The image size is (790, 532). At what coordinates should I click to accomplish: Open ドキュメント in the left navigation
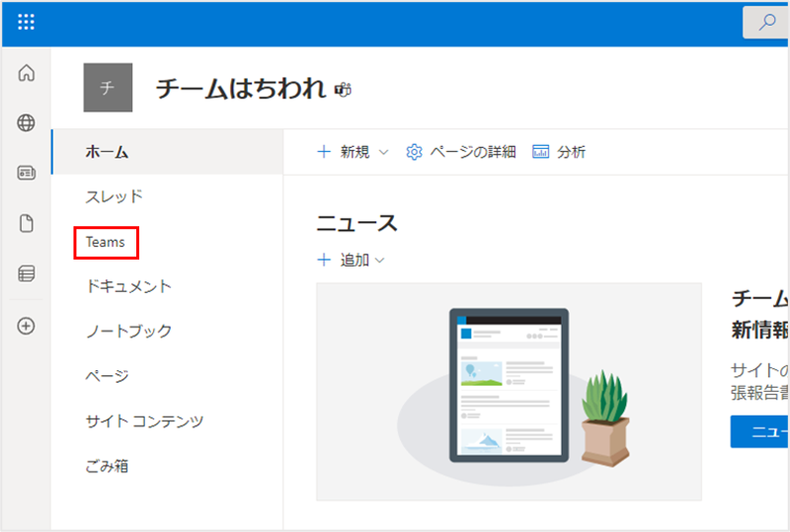click(128, 286)
